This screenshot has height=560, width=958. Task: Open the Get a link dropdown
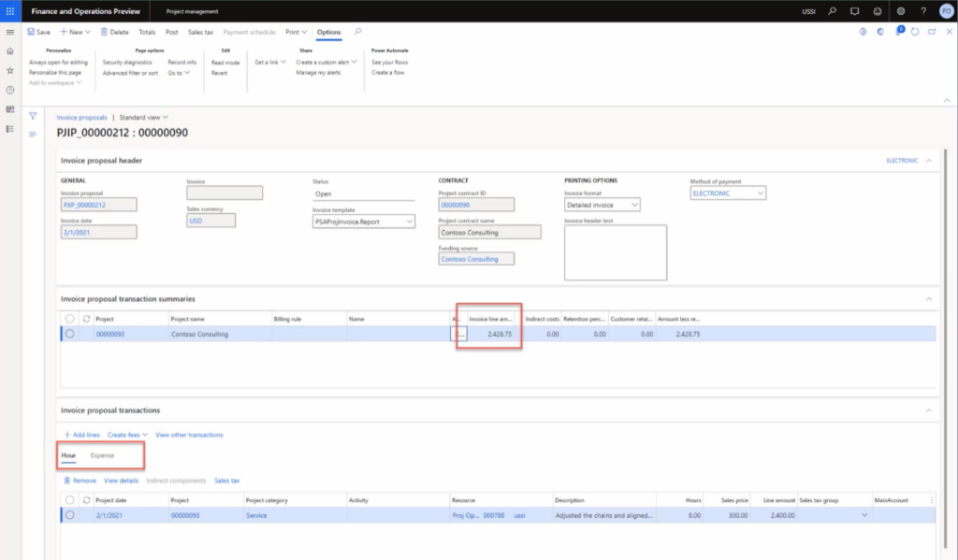270,63
